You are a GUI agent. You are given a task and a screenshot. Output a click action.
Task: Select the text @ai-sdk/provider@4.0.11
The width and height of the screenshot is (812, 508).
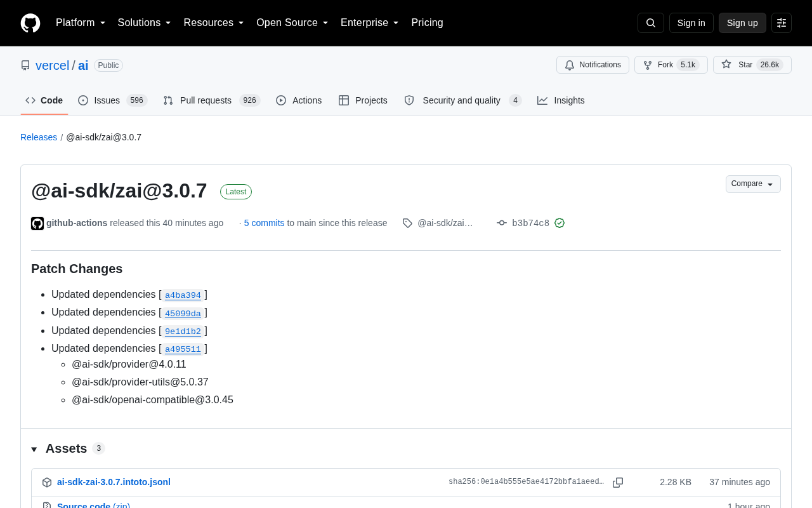[129, 364]
